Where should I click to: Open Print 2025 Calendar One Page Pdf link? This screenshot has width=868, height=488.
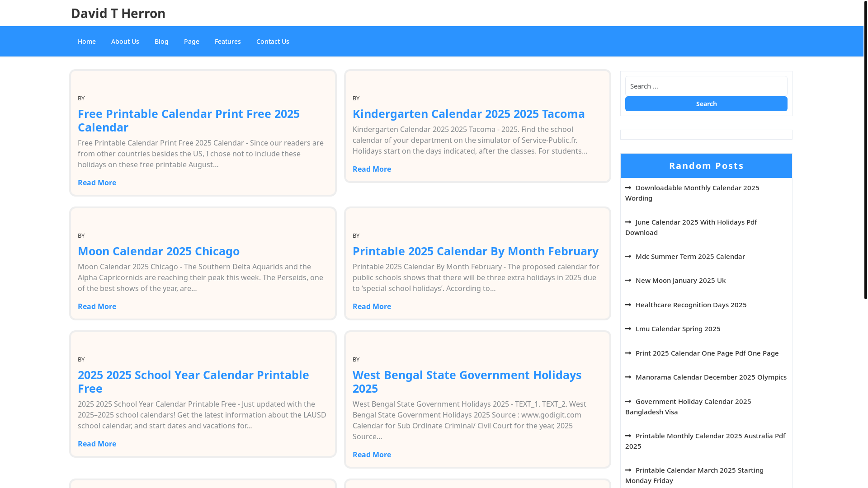[707, 353]
